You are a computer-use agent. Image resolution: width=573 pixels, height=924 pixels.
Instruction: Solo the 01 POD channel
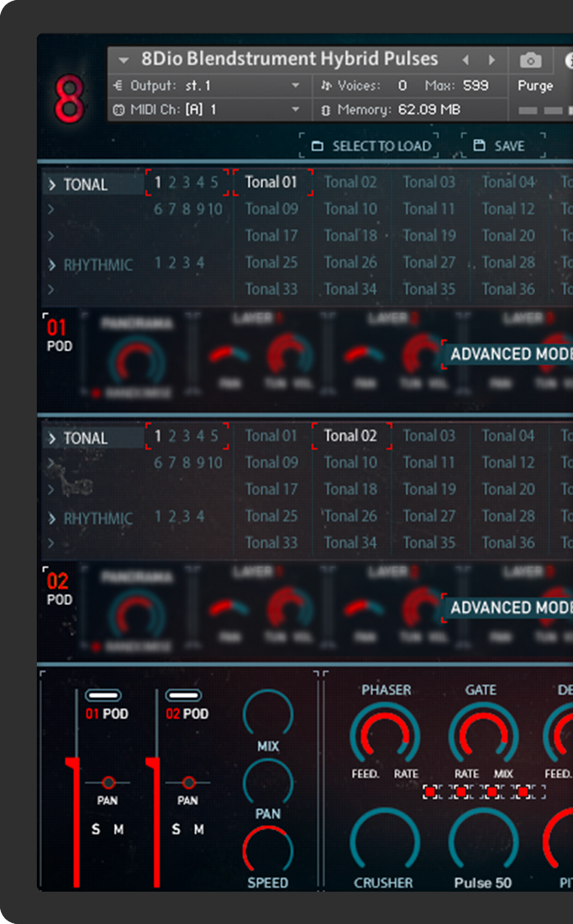95,829
